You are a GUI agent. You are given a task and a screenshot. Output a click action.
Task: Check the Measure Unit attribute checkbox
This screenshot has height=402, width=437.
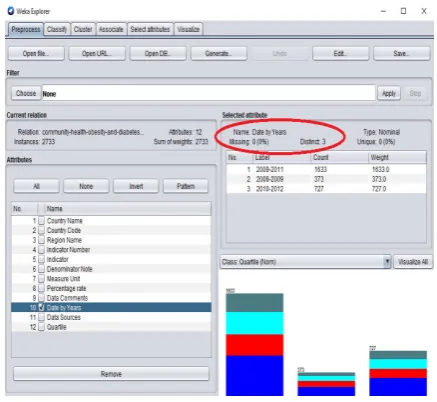point(41,279)
